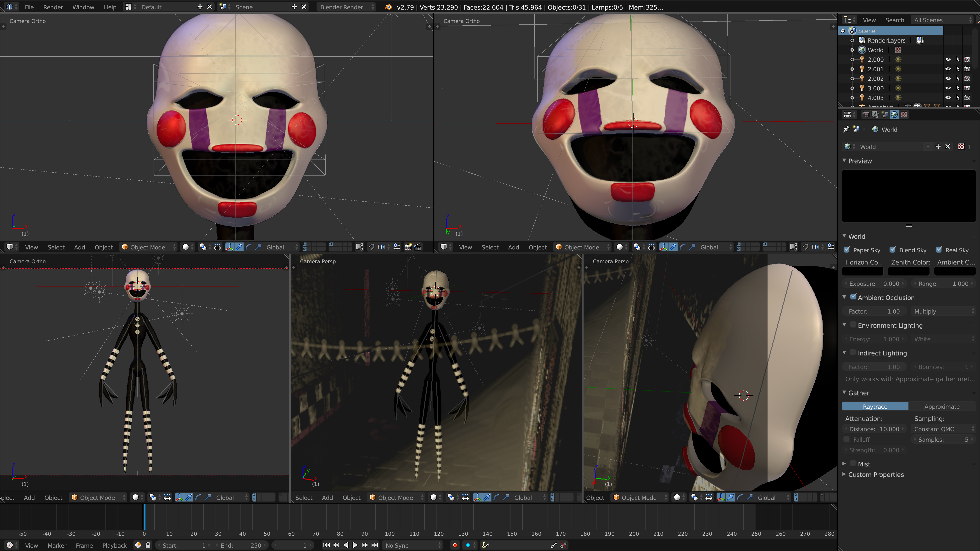
Task: Open the Window menu
Action: (83, 7)
